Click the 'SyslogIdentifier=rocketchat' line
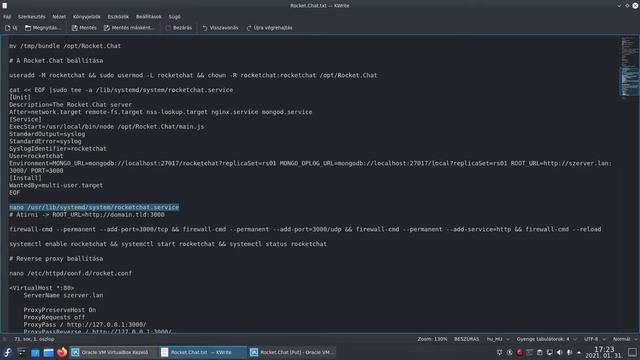 tap(58, 149)
